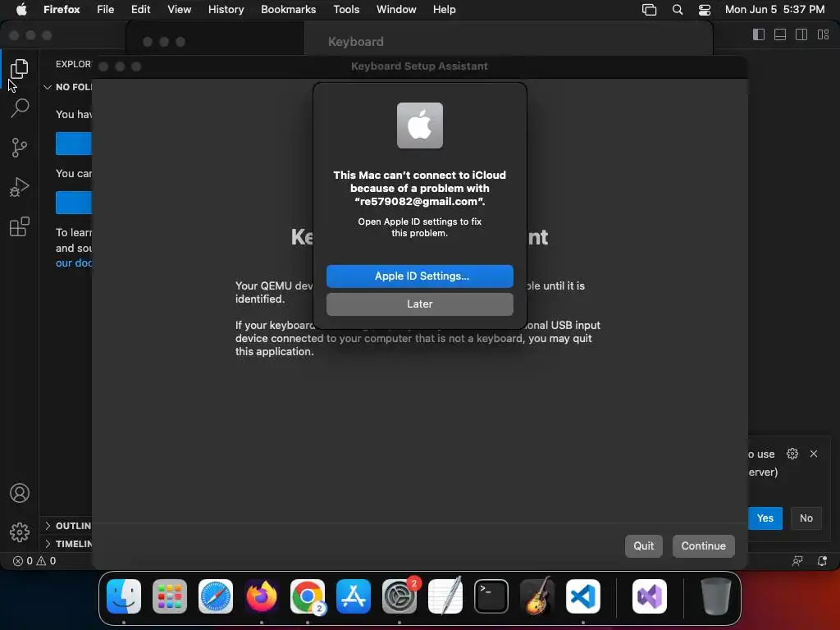Viewport: 840px width, 630px height.
Task: Open the Window menu in the menu bar
Action: coord(396,9)
